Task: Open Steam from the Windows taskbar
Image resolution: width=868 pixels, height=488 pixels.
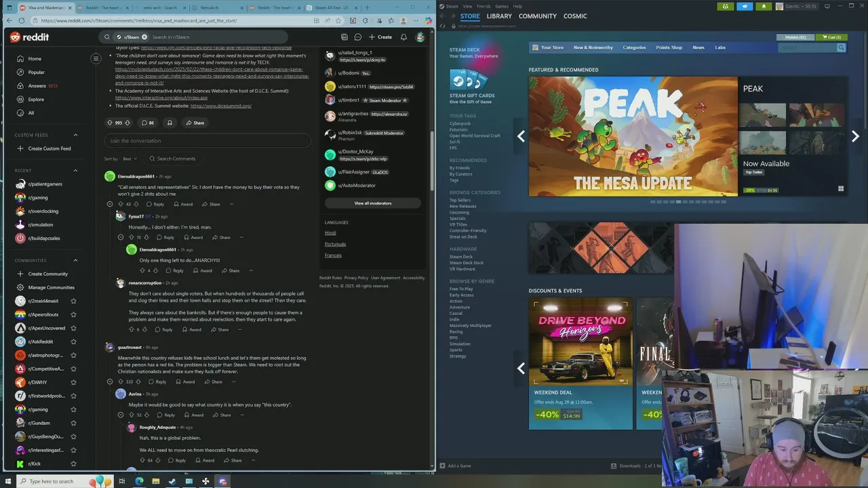Action: click(x=172, y=481)
